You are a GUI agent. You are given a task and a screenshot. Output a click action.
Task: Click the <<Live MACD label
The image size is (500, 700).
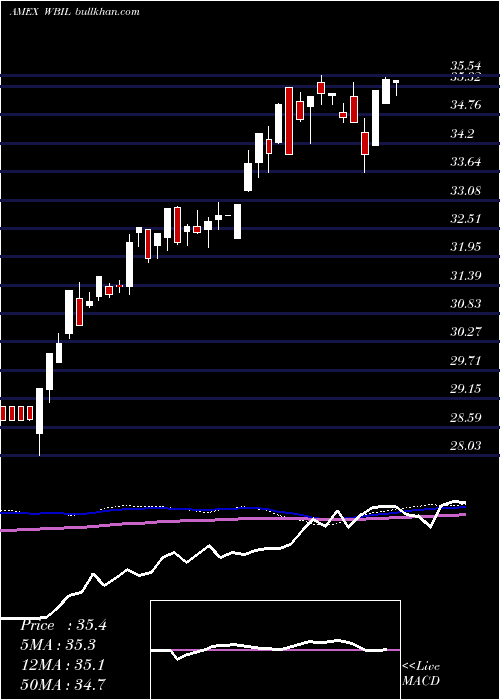tap(421, 674)
